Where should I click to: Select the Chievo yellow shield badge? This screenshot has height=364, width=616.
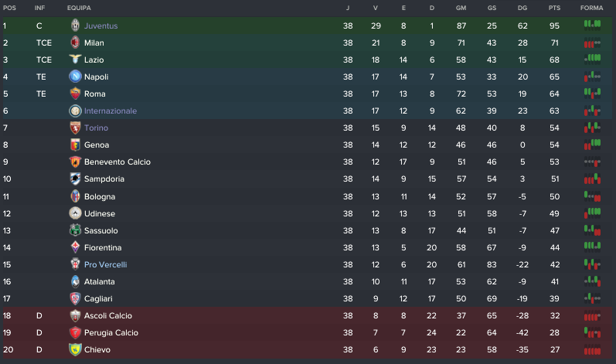coord(75,349)
